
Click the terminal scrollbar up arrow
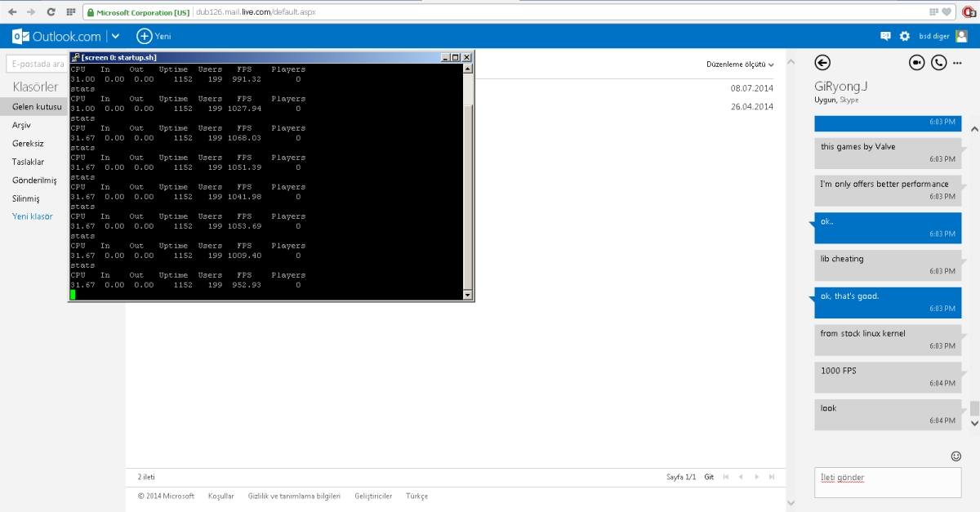coord(468,69)
